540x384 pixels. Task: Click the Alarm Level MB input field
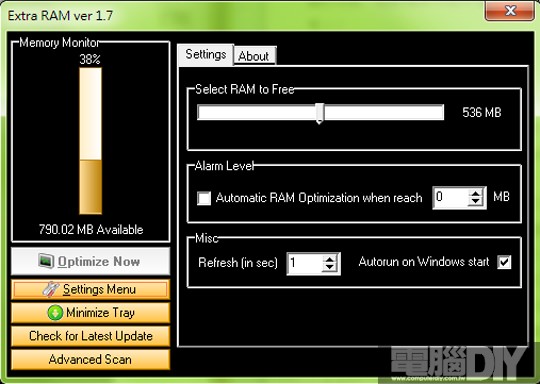click(x=451, y=198)
